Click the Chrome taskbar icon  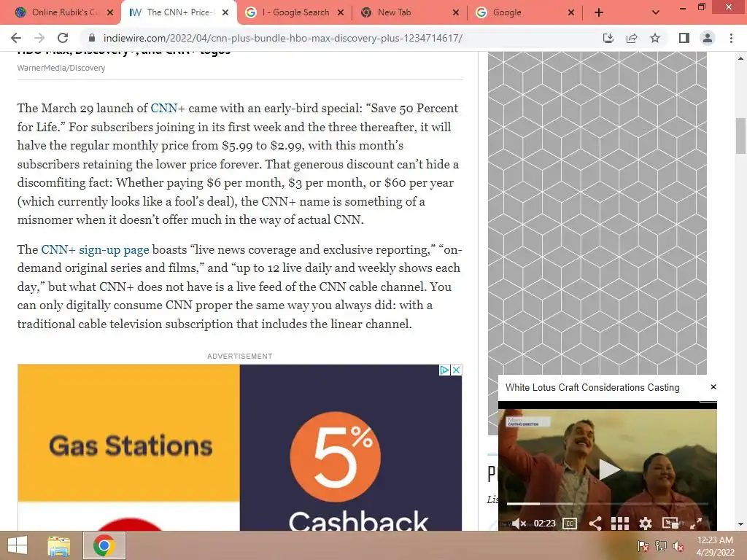104,545
